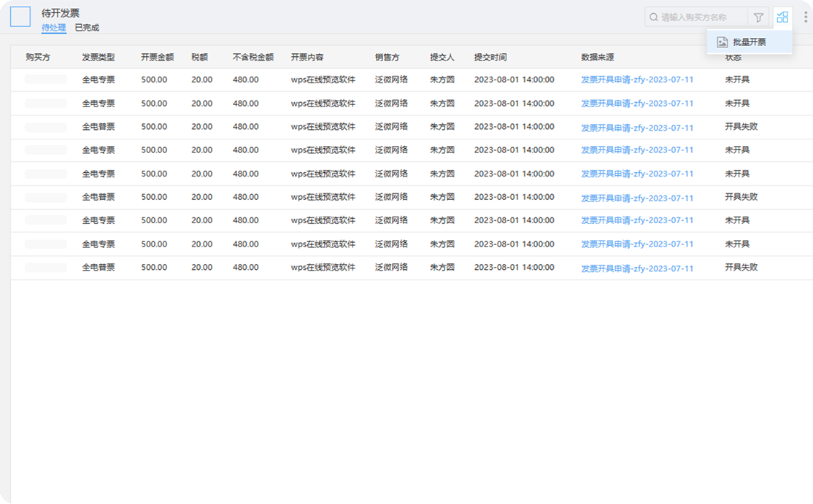Open the last row's 发票开具申请 source link
The height and width of the screenshot is (504, 813).
[x=637, y=268]
